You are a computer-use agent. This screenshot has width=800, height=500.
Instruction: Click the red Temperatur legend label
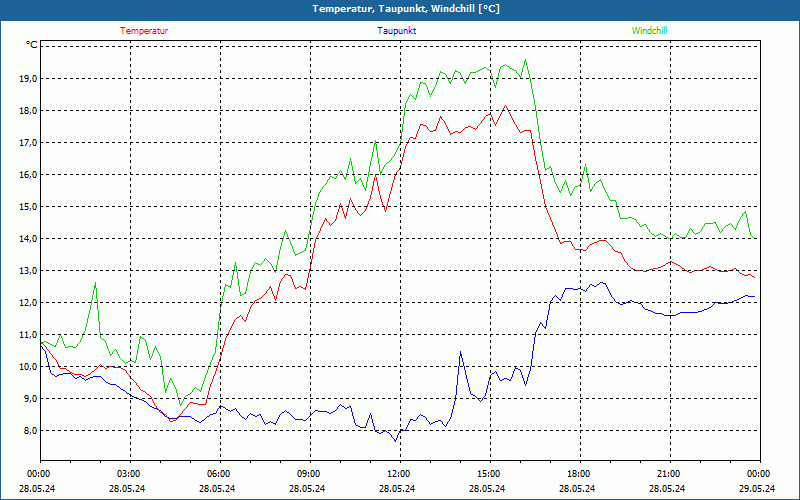[144, 31]
